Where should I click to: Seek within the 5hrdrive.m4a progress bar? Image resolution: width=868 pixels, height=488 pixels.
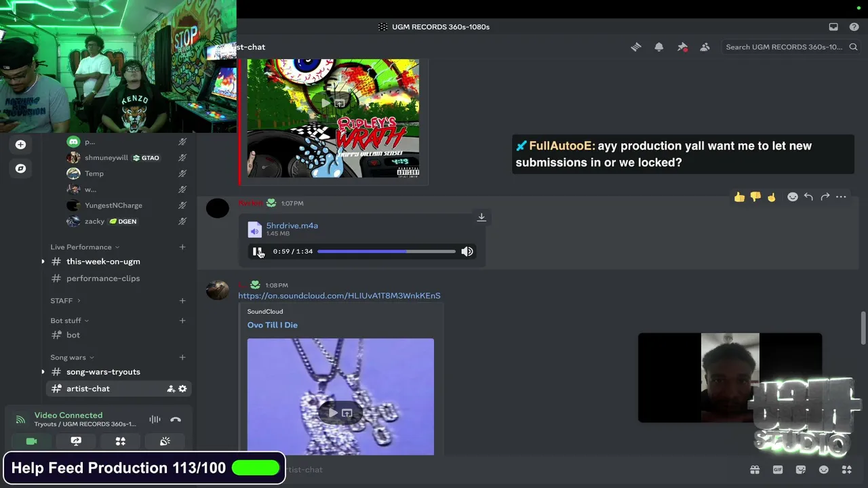387,251
